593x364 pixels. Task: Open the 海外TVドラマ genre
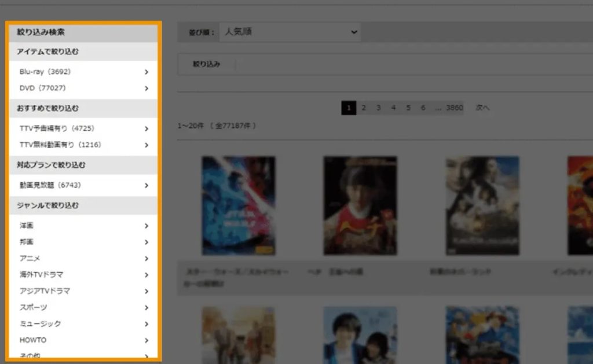[x=41, y=274]
